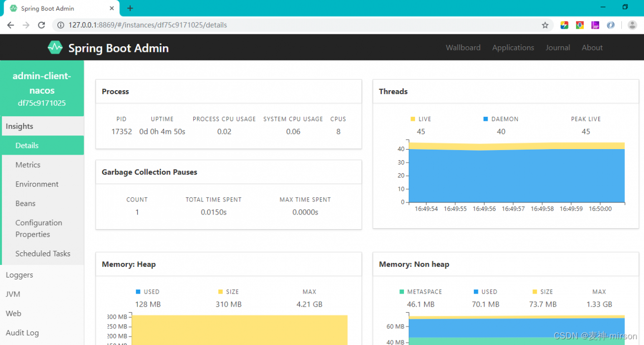Click the second multicolor extension icon
The height and width of the screenshot is (345, 644).
click(580, 25)
